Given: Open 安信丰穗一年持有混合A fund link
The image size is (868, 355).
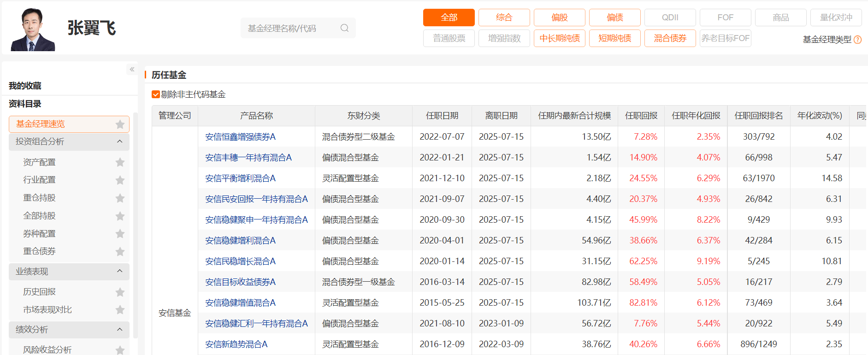Looking at the screenshot, I should (248, 158).
